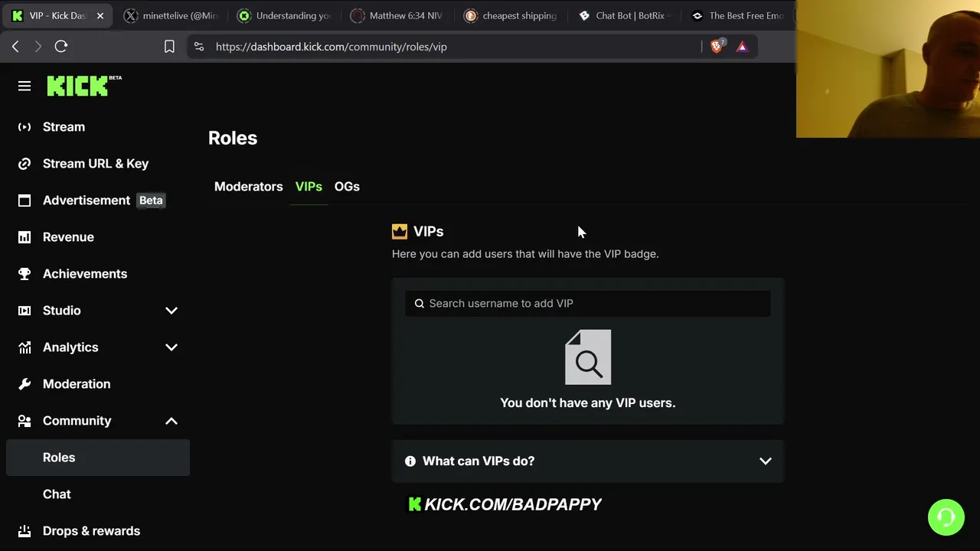Go forward in browser history
This screenshot has width=980, height=551.
click(x=38, y=47)
